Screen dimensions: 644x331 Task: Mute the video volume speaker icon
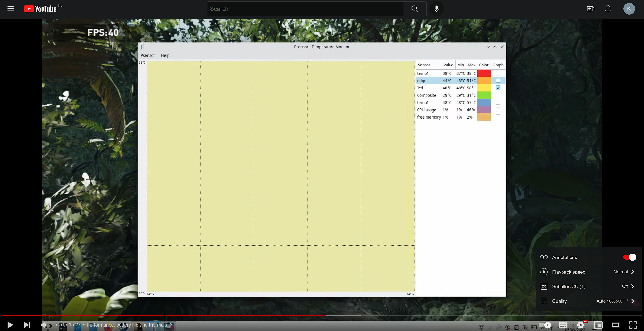tap(43, 325)
